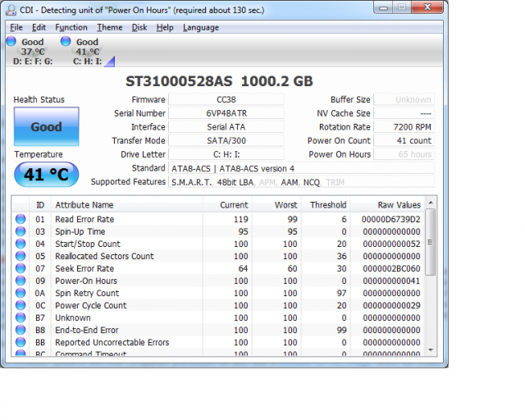Click the CDI app icon in title bar
The image size is (525, 420).
click(11, 10)
